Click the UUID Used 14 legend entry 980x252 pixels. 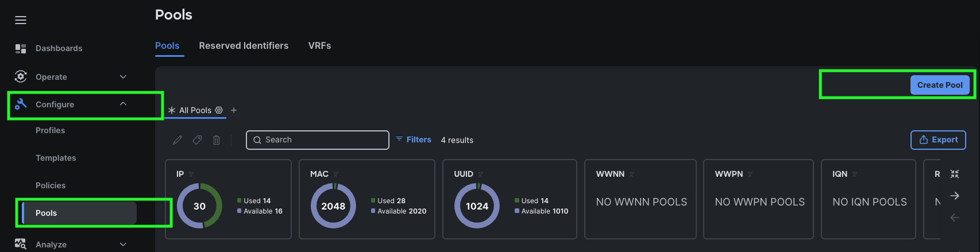point(531,201)
